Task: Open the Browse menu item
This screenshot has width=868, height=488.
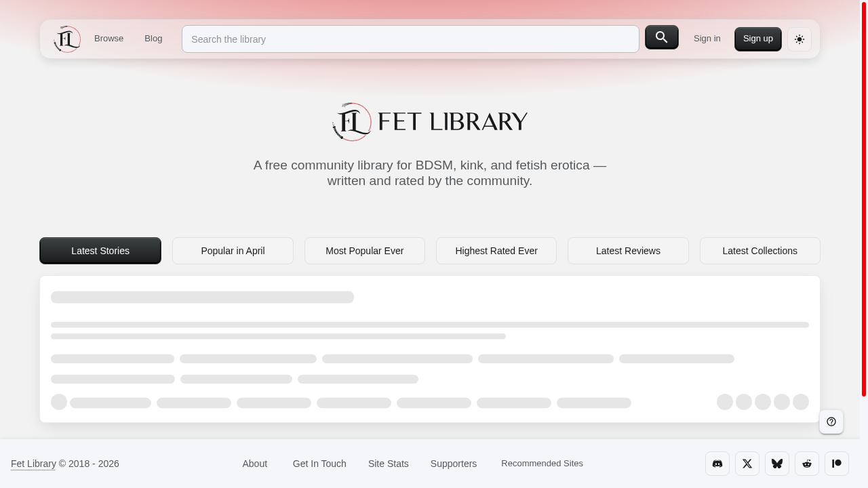Action: (x=108, y=39)
